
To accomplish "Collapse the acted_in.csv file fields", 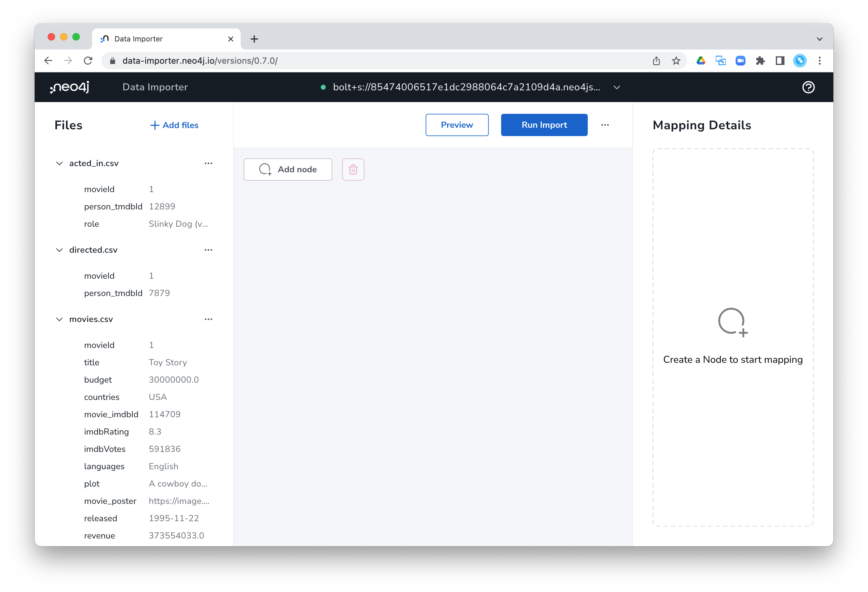I will pos(59,163).
